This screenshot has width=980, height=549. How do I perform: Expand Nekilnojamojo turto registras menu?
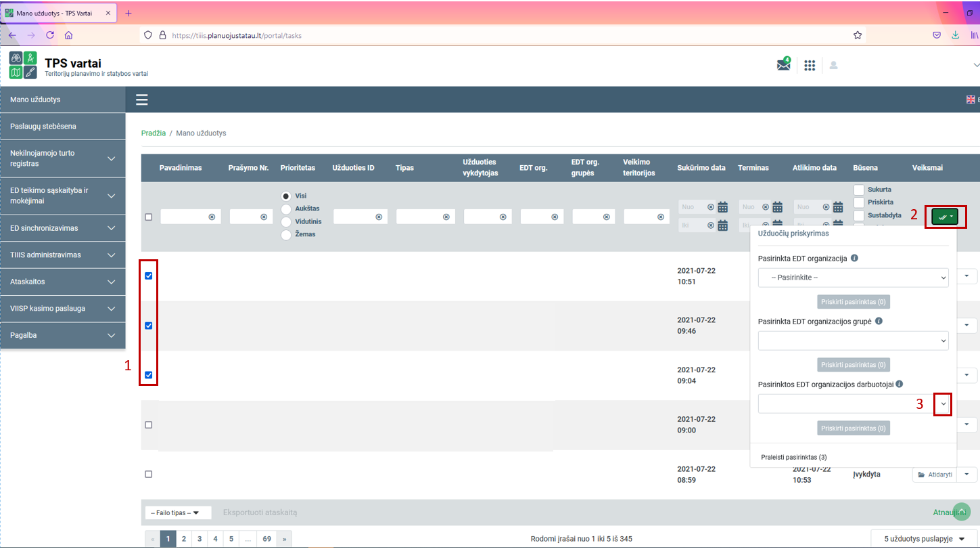[63, 158]
